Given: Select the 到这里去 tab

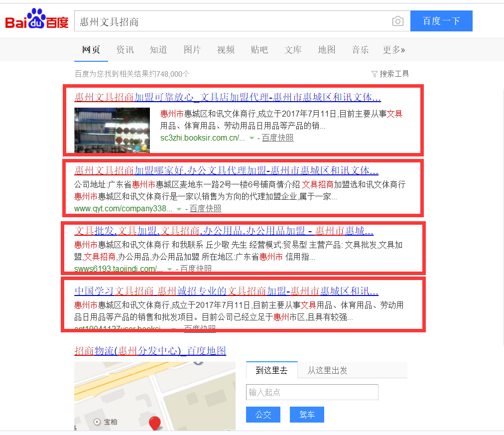Looking at the screenshot, I should coord(271,370).
